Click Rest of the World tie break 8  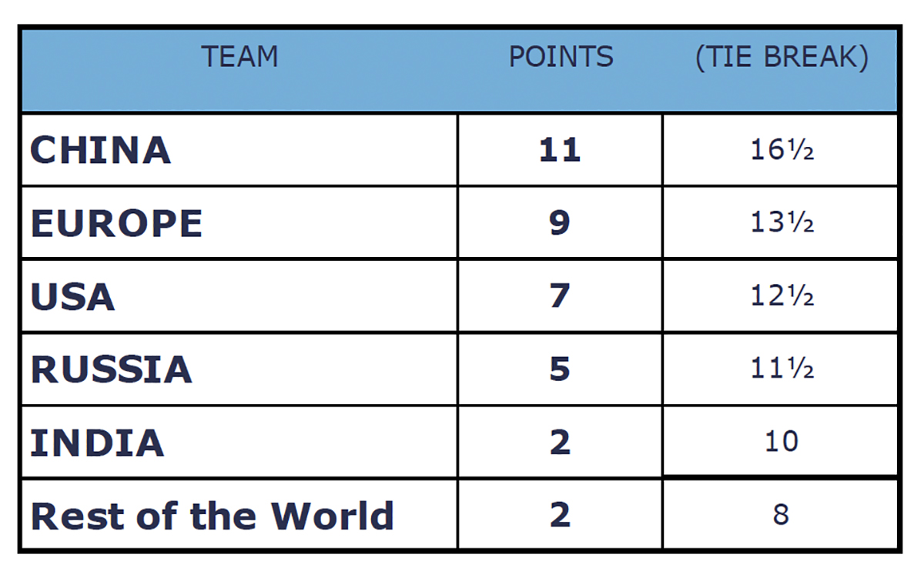781,515
